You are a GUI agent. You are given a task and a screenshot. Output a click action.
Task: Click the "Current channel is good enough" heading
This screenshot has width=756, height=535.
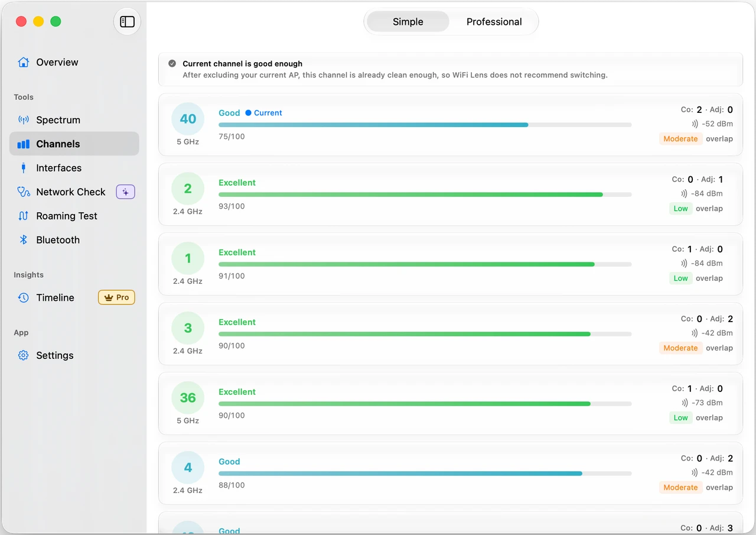[242, 63]
